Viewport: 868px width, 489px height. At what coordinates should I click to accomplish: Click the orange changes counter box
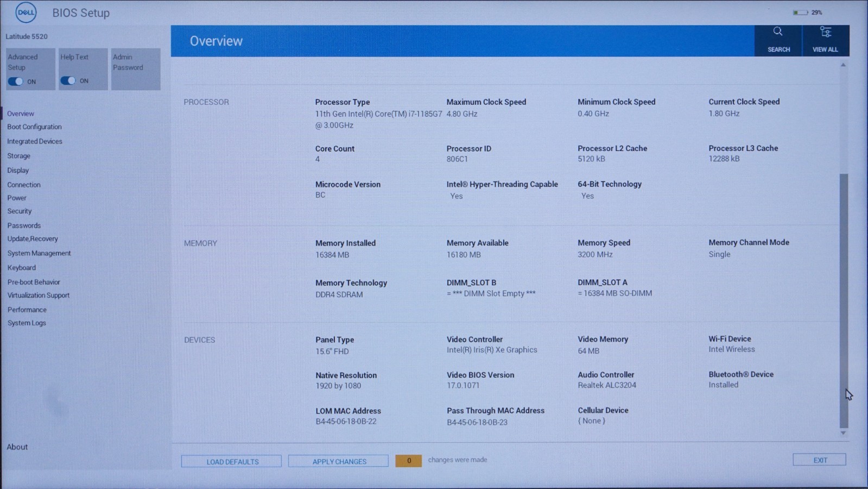pos(409,460)
